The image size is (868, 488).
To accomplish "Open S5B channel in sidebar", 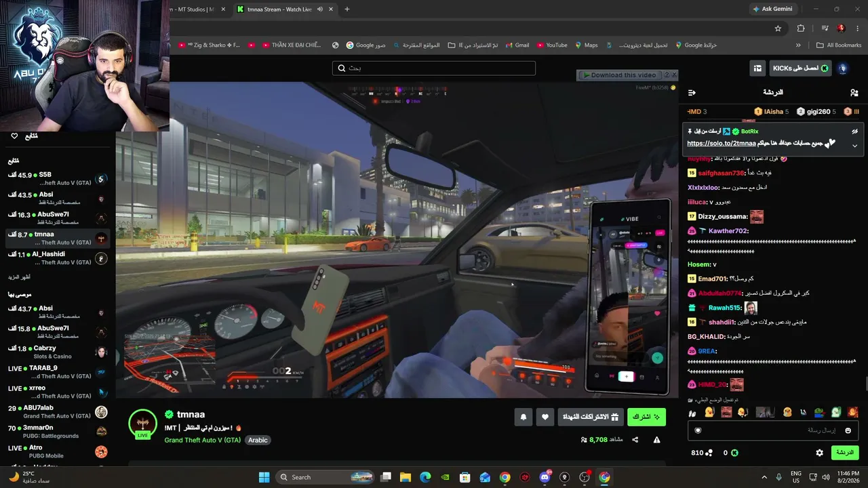I will 58,179.
